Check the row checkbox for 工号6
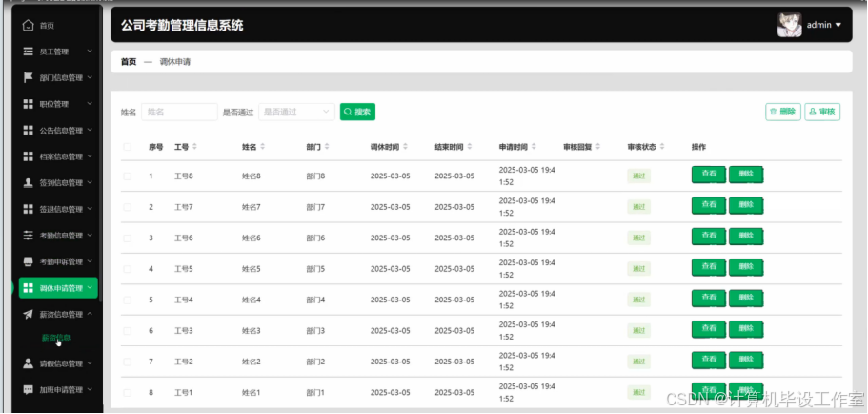868x414 pixels. 128,238
